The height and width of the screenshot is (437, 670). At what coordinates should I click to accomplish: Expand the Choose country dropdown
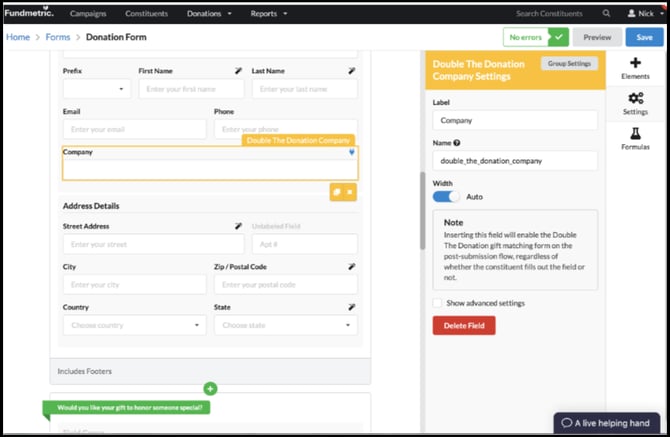[134, 325]
